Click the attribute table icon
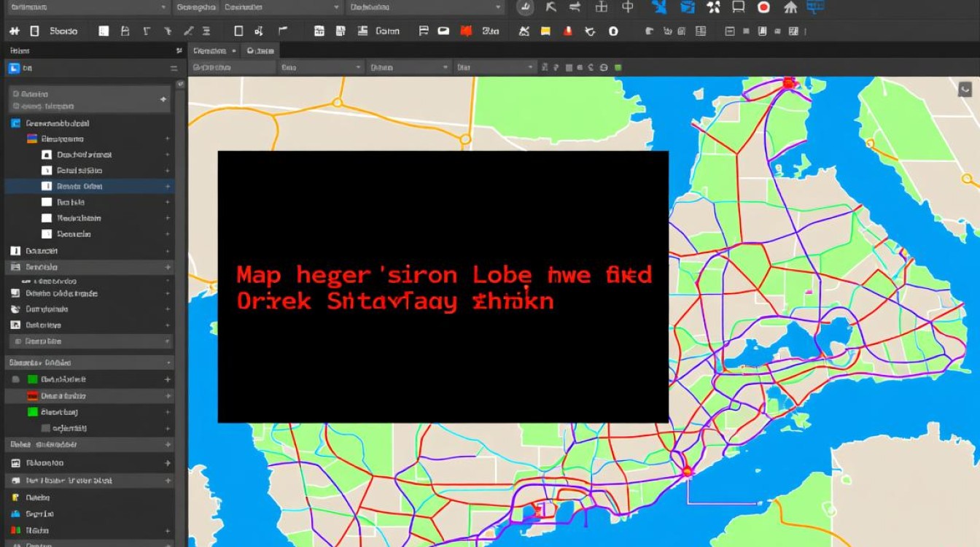Viewport: 980px width, 547px height. click(701, 31)
